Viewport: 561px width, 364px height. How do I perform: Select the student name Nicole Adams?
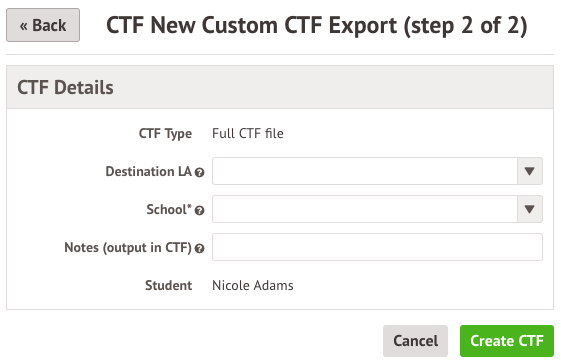(253, 285)
